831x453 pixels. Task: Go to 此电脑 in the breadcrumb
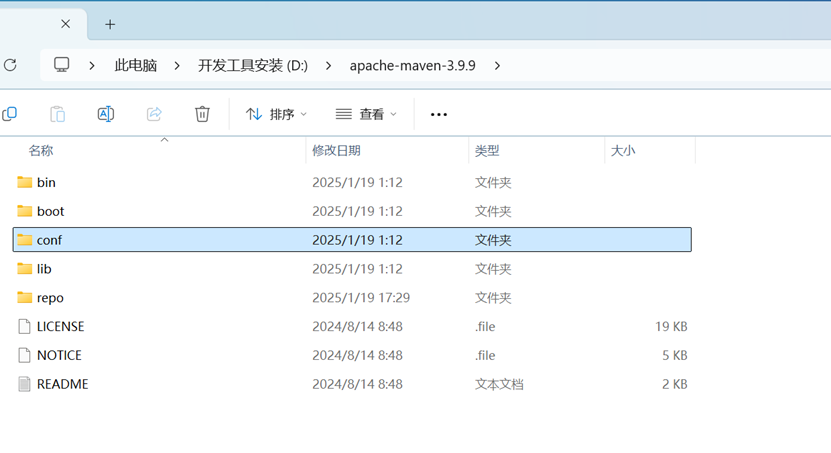[136, 66]
